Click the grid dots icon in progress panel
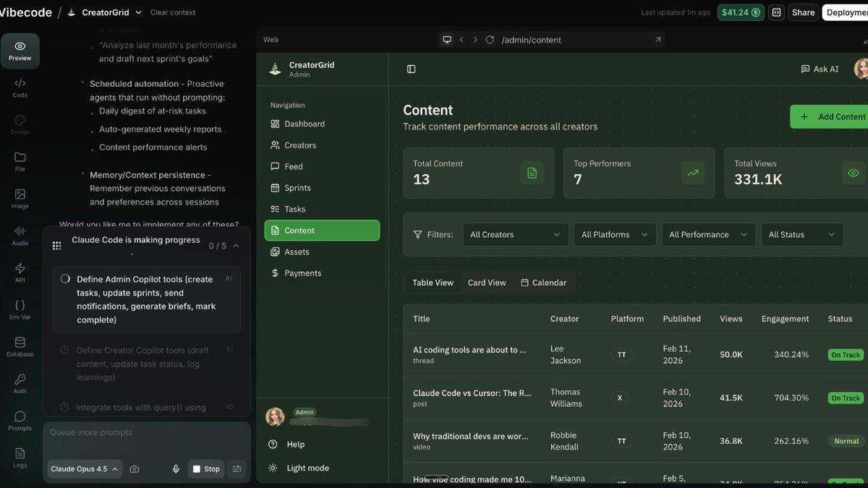Viewport: 868px width, 488px height. click(56, 246)
